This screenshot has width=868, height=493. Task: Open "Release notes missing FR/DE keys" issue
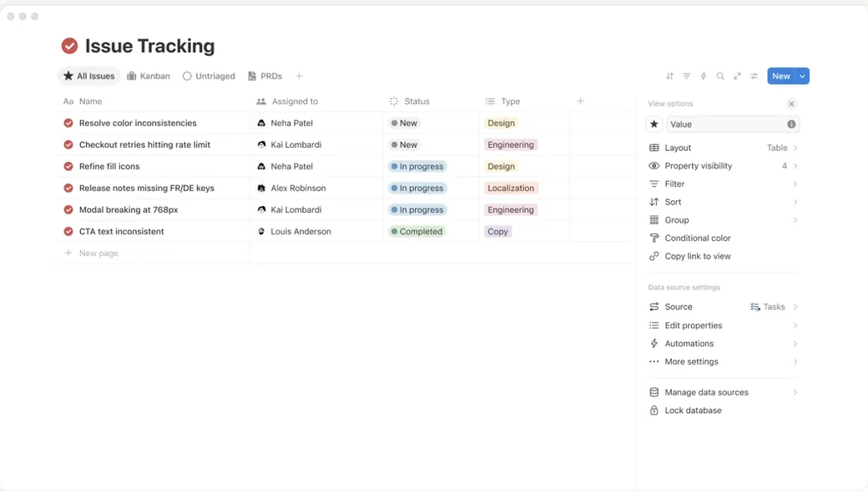(x=147, y=189)
